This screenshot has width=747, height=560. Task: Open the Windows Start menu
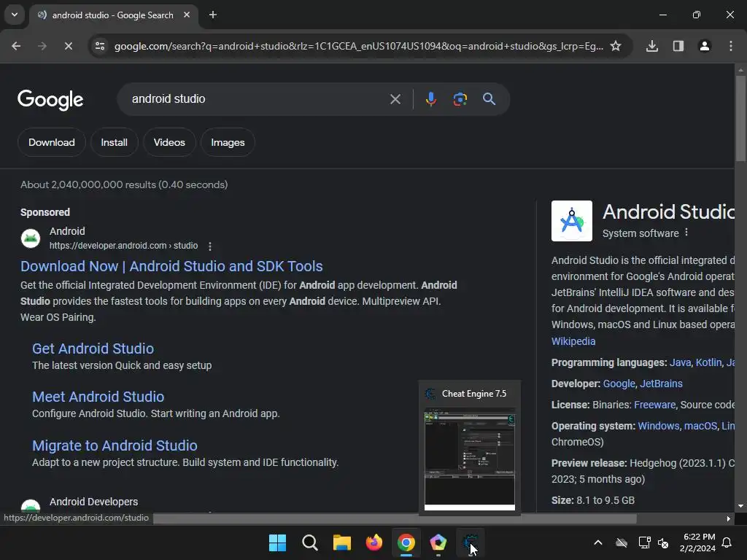coord(277,542)
